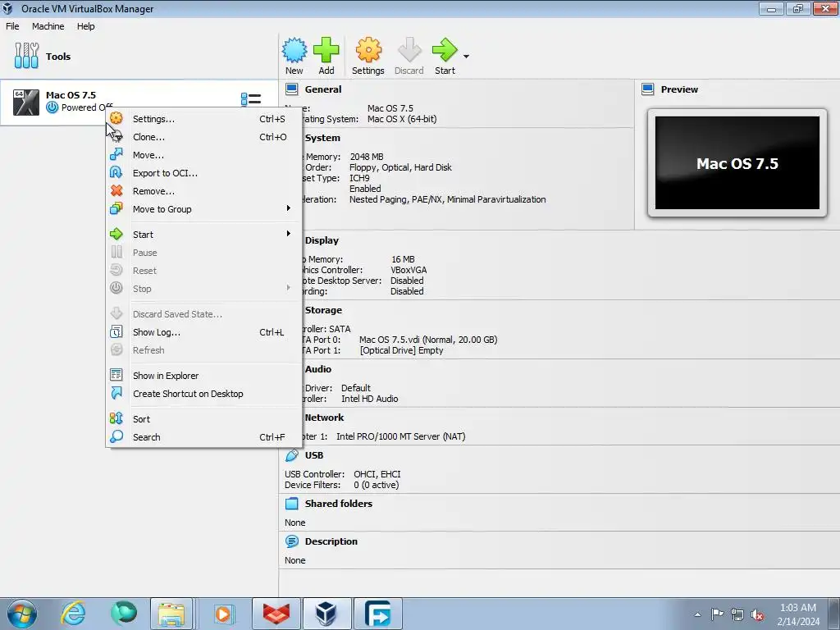Viewport: 840px width, 630px height.
Task: Click the Shared folders blue folder icon
Action: [x=292, y=504]
